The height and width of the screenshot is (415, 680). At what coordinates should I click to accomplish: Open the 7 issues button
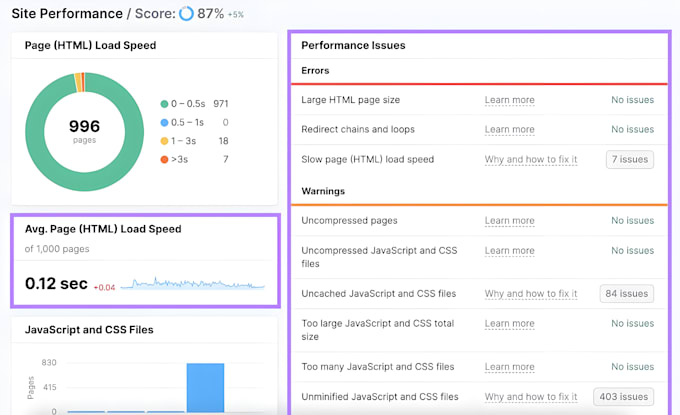click(x=630, y=160)
